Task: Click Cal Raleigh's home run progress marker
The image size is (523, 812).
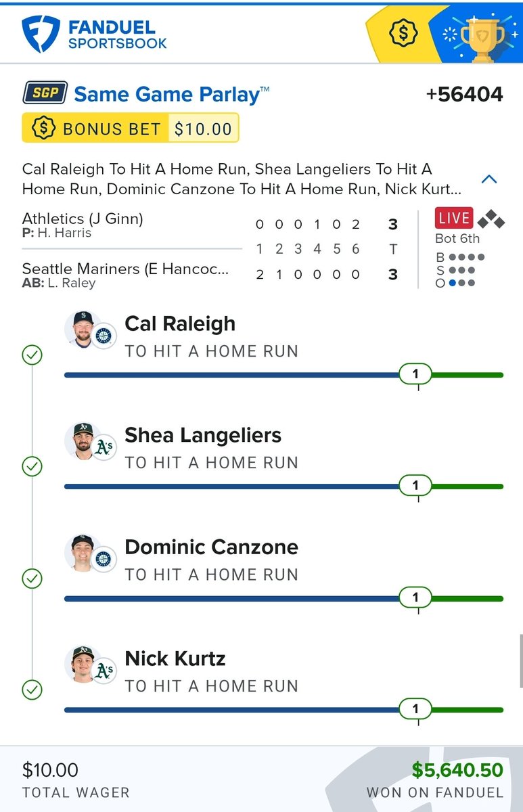Action: point(415,374)
